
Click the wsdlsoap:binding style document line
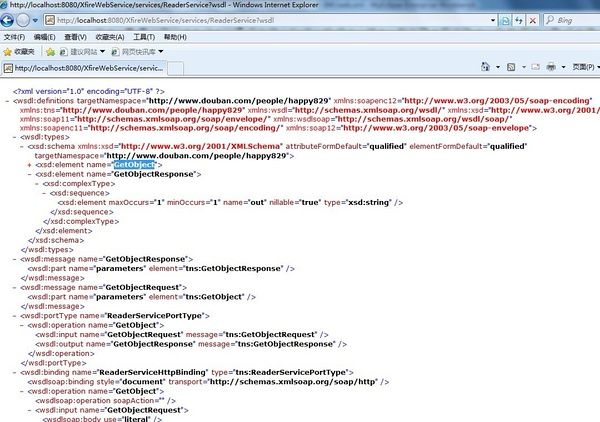pyautogui.click(x=208, y=382)
